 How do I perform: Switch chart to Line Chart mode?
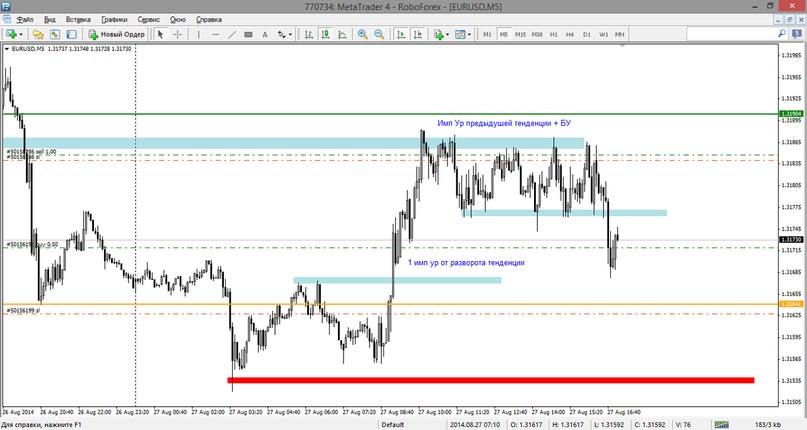[x=342, y=34]
